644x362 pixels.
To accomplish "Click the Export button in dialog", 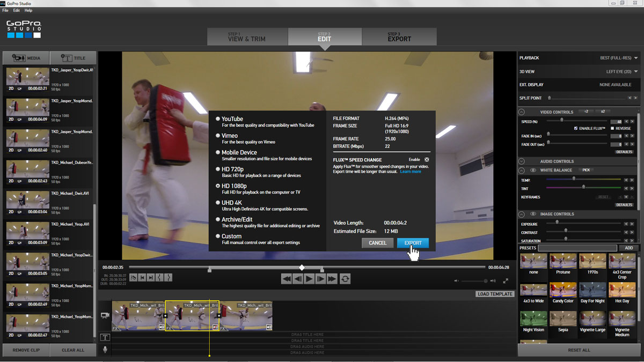I will [413, 243].
